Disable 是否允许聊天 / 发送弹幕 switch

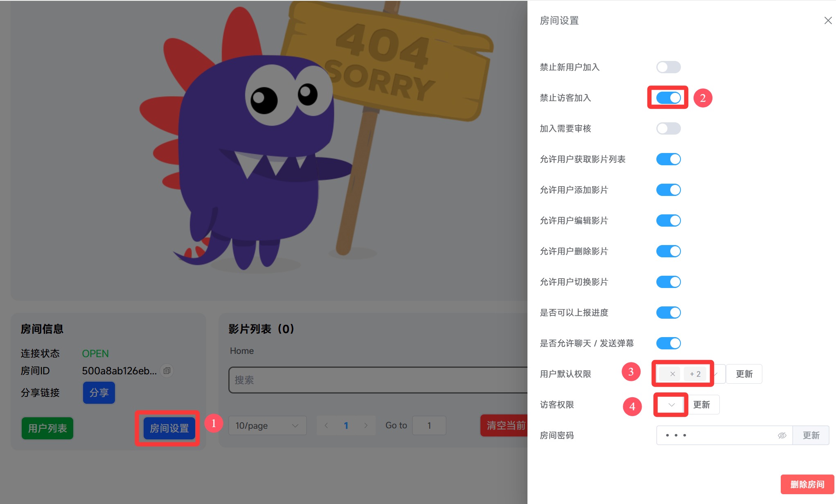(x=668, y=343)
